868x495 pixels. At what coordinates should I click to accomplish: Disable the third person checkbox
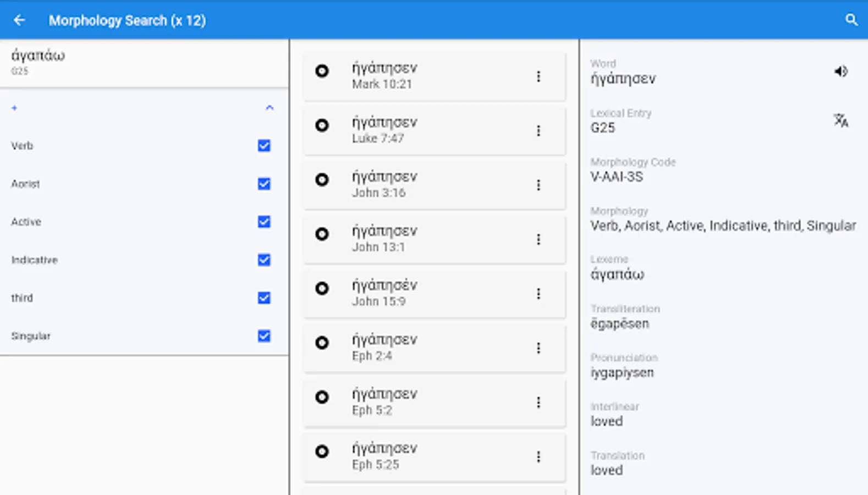pyautogui.click(x=264, y=298)
